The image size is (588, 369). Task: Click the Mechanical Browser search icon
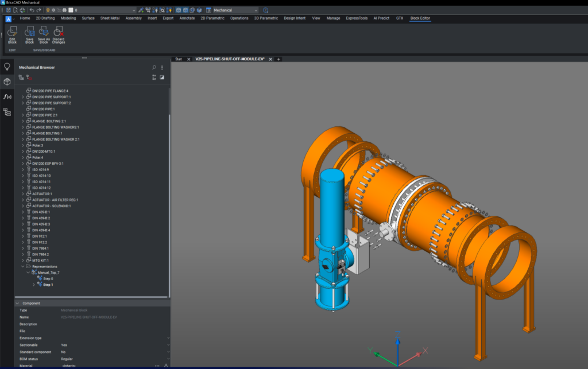coord(154,68)
